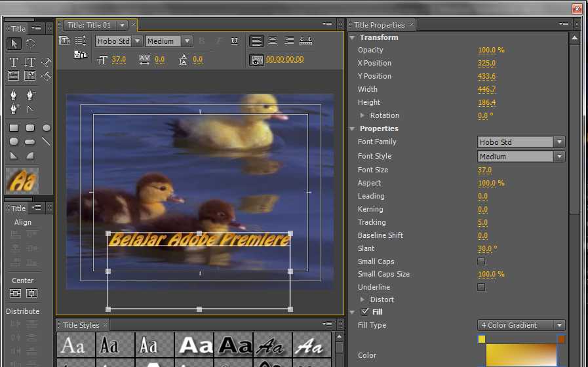Click the orange style preview swatch
Image resolution: width=588 pixels, height=367 pixels.
[x=22, y=181]
